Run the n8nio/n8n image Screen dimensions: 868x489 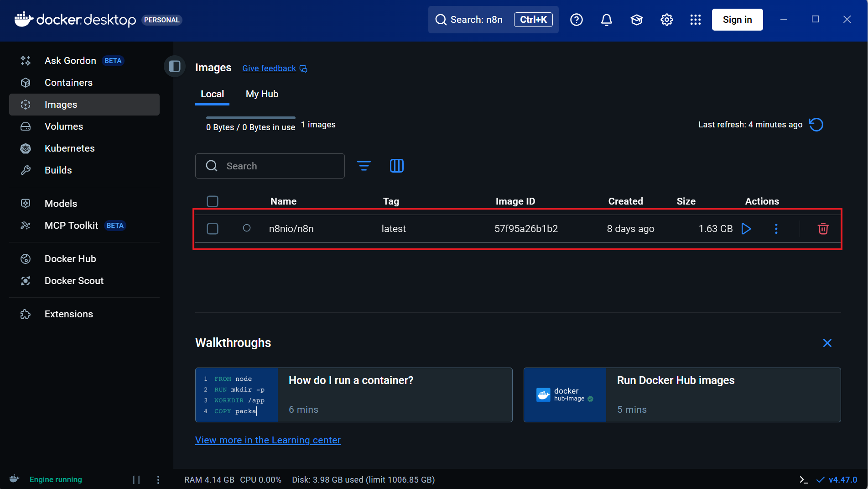point(746,229)
